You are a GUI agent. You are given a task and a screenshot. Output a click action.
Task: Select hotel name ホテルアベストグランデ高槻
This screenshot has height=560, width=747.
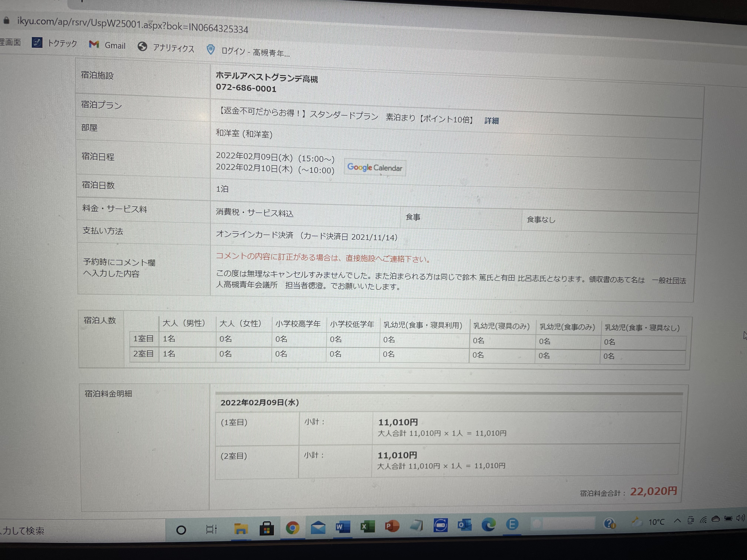(x=267, y=77)
